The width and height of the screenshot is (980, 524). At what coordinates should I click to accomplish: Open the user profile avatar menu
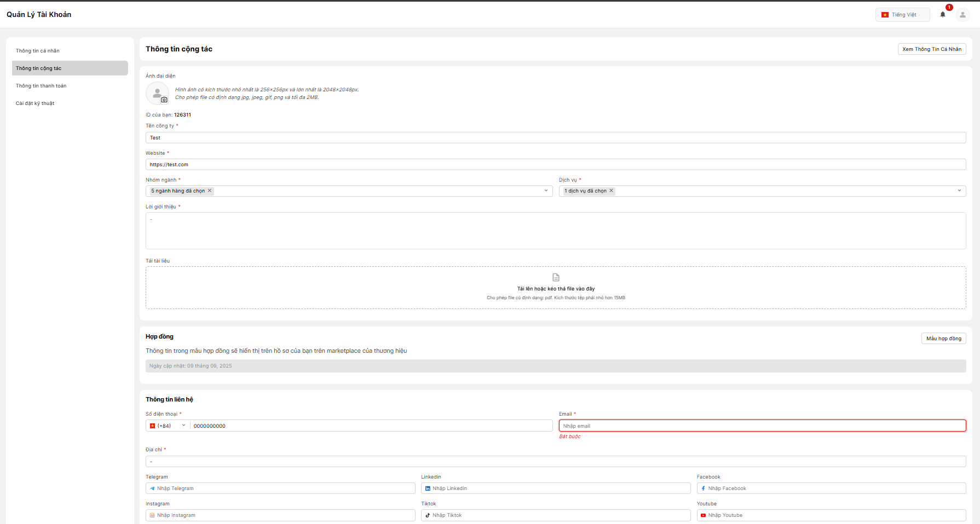[x=962, y=15]
